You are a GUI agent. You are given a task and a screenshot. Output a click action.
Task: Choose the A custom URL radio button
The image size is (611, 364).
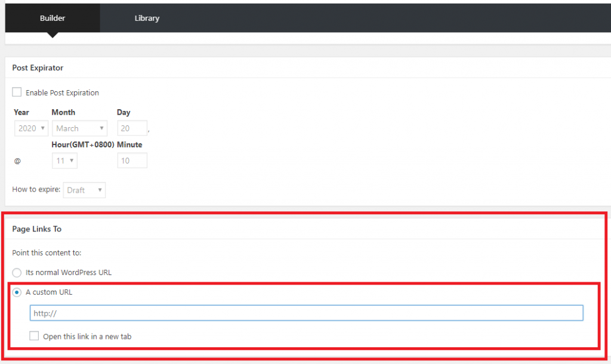tap(17, 292)
